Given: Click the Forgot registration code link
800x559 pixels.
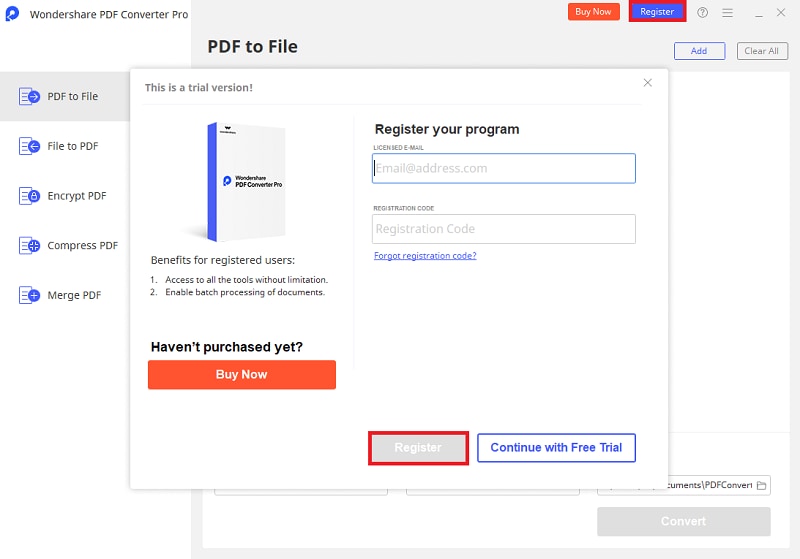Looking at the screenshot, I should [x=425, y=256].
